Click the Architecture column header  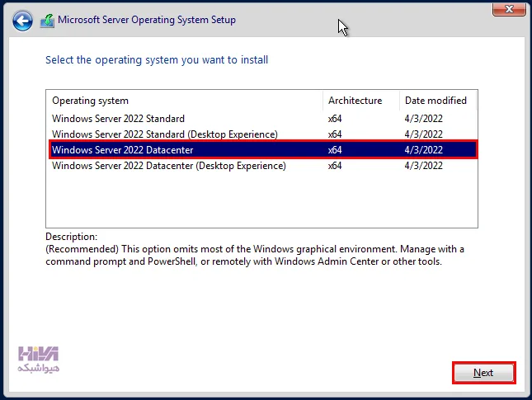pos(361,101)
